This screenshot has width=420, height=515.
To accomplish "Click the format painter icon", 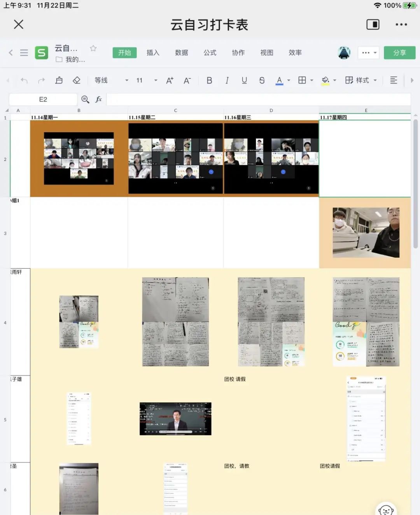I will click(59, 80).
